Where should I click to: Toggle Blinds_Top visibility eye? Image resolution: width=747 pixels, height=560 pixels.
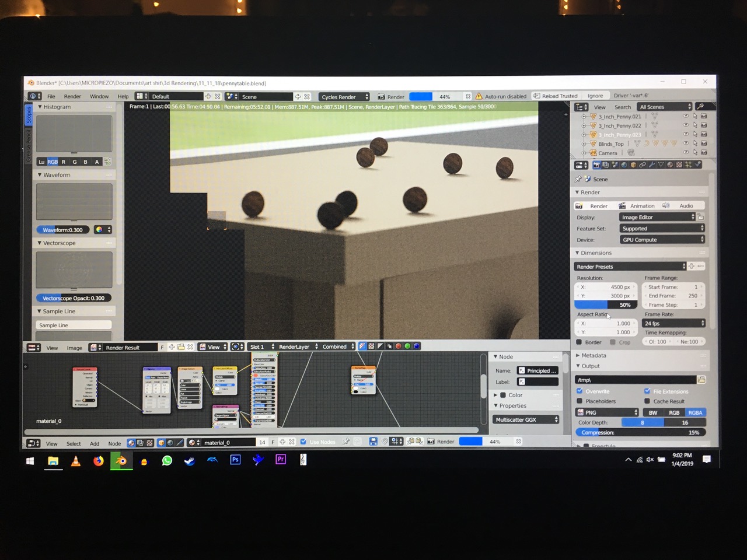tap(686, 143)
